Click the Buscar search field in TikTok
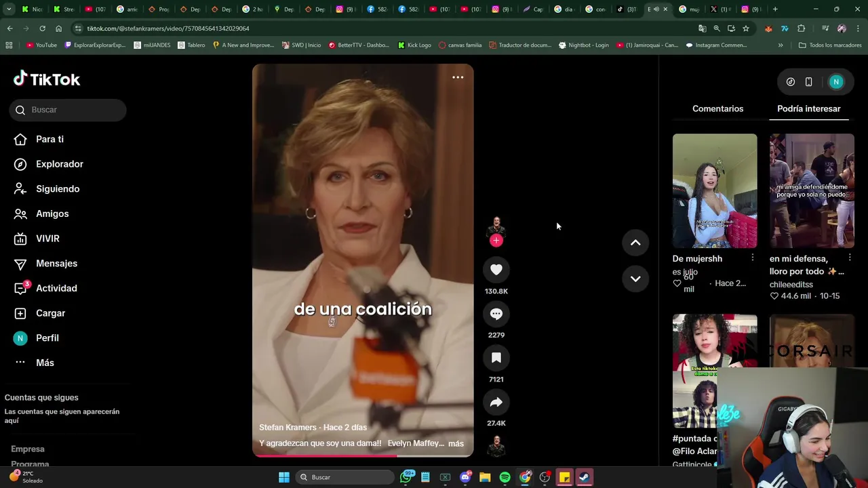Image resolution: width=868 pixels, height=488 pixels. [x=68, y=110]
